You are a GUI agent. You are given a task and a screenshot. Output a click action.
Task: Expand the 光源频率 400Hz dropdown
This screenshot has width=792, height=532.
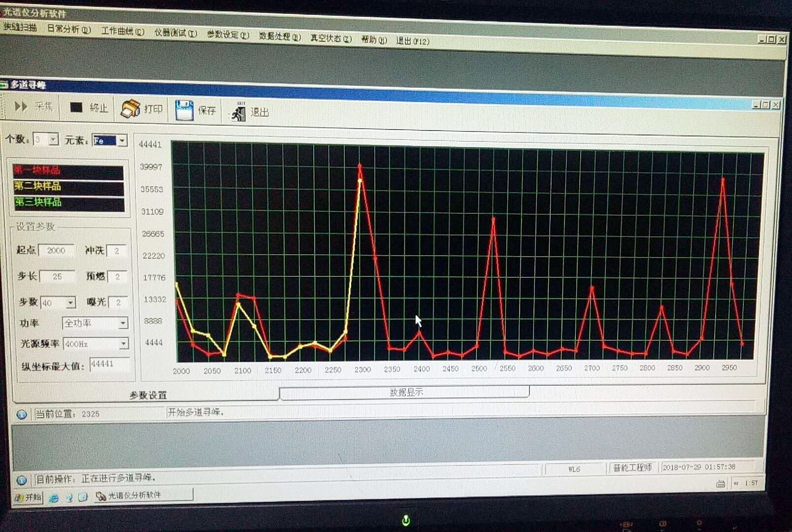124,343
